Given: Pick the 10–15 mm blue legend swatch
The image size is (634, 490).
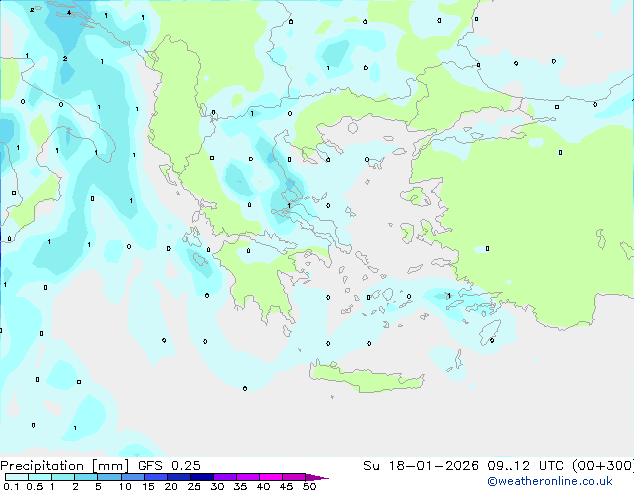Looking at the screenshot, I should click(133, 477).
